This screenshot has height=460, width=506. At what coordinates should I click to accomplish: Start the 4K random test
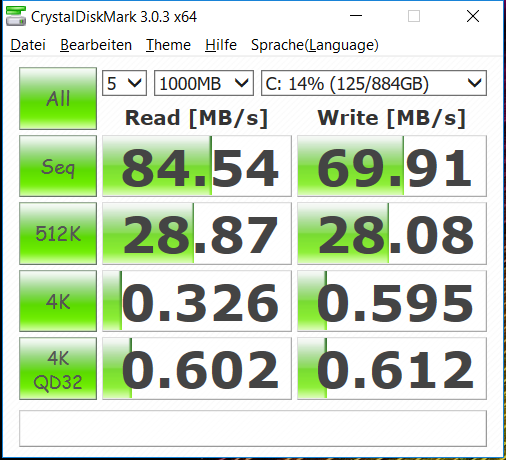(x=58, y=301)
